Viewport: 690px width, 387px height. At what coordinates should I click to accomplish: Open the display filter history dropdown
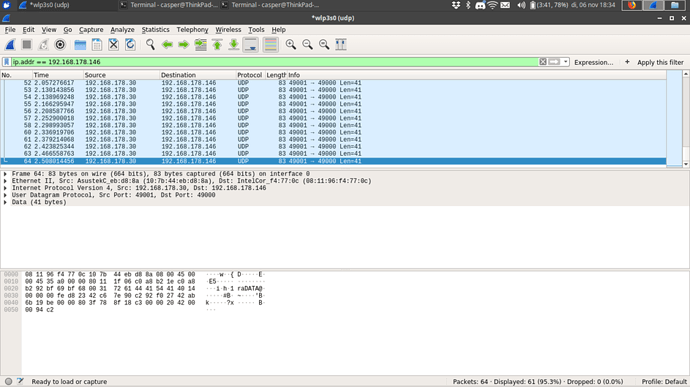pyautogui.click(x=565, y=62)
